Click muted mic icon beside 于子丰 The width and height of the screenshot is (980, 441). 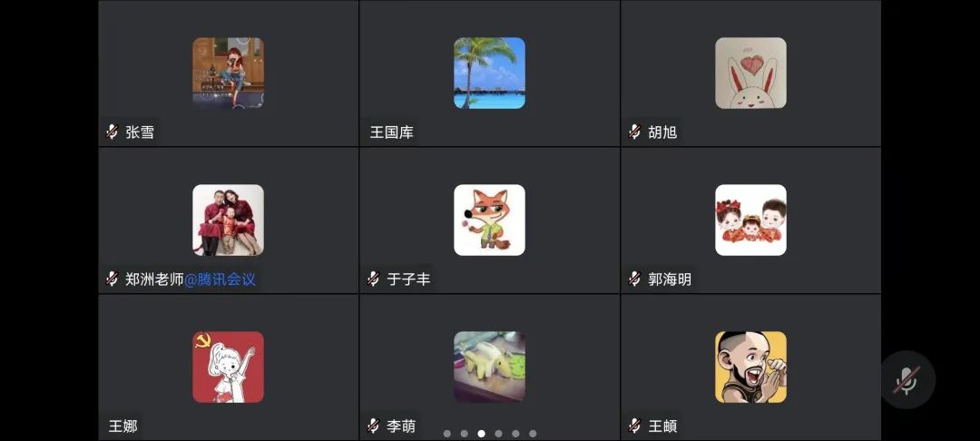click(373, 279)
